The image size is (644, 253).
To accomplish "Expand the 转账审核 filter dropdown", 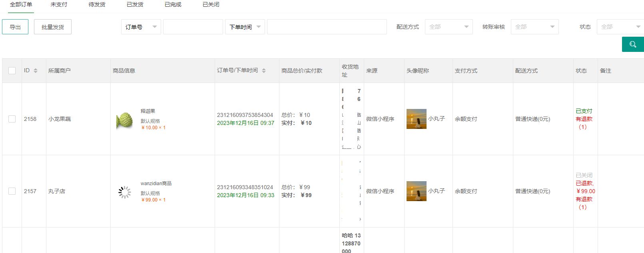I will coord(534,27).
